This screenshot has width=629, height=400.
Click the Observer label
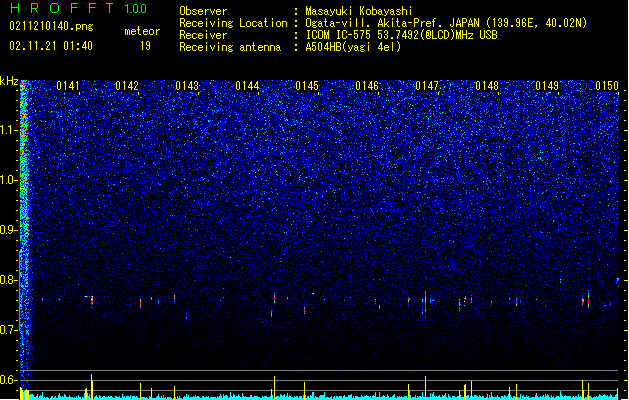click(x=203, y=11)
